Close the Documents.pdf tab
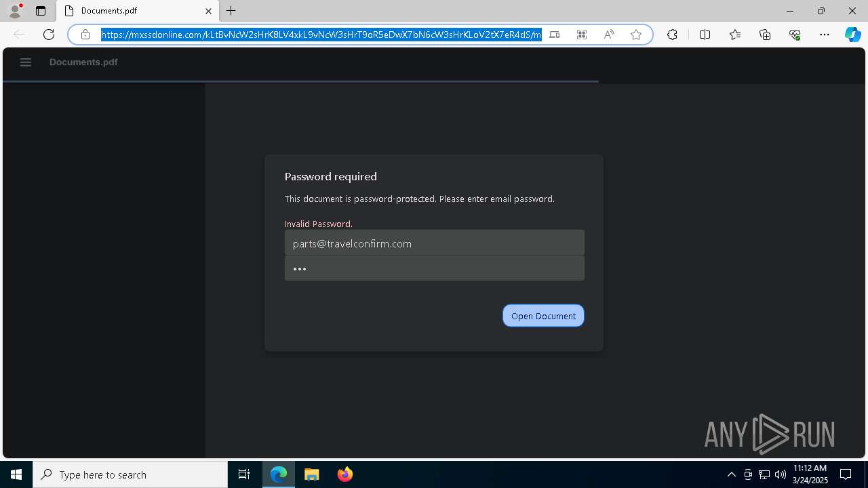Screen dimensions: 868x488 [x=208, y=11]
